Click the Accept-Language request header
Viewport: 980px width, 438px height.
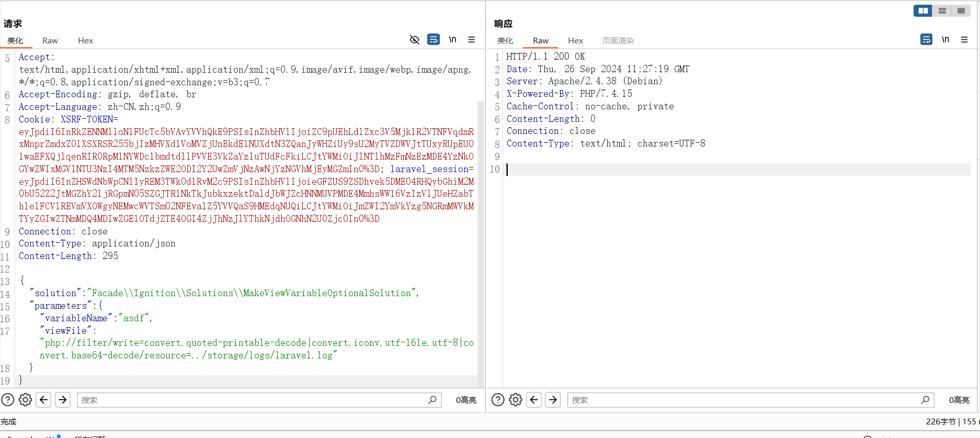click(x=99, y=107)
